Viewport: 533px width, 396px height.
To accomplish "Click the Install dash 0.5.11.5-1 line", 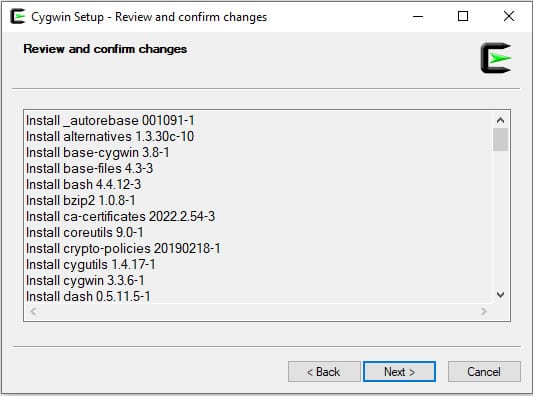I will click(x=88, y=296).
